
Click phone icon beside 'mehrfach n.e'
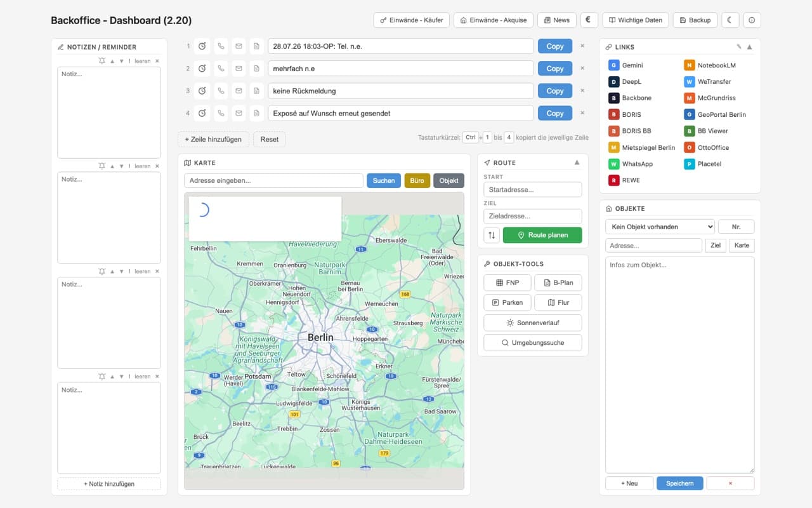pos(221,69)
